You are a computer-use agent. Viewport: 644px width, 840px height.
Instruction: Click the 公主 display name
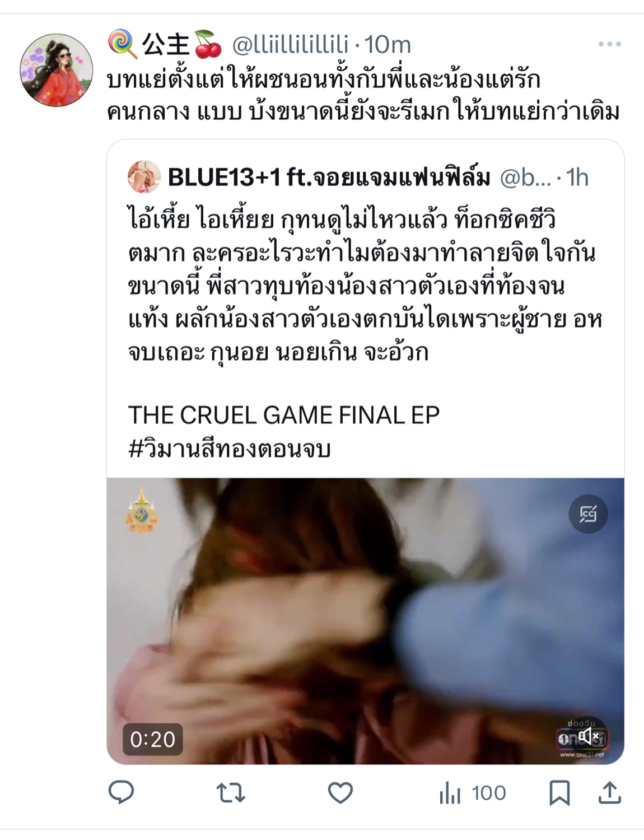(165, 44)
